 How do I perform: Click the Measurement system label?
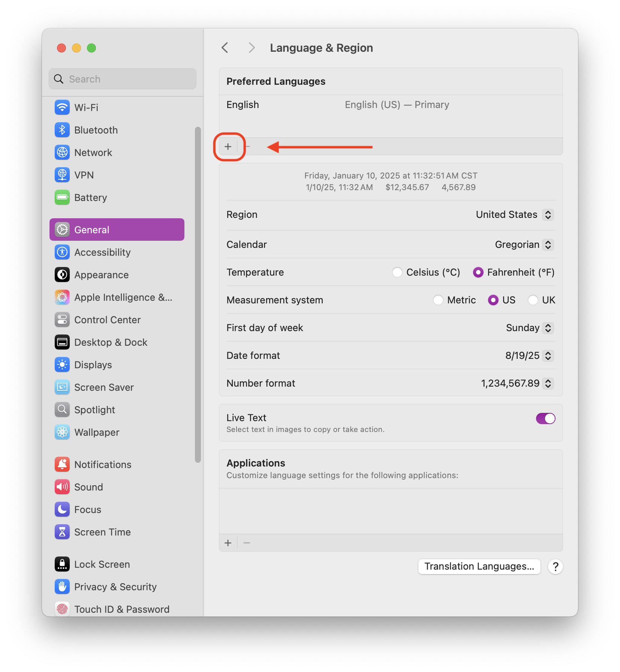[x=275, y=300]
